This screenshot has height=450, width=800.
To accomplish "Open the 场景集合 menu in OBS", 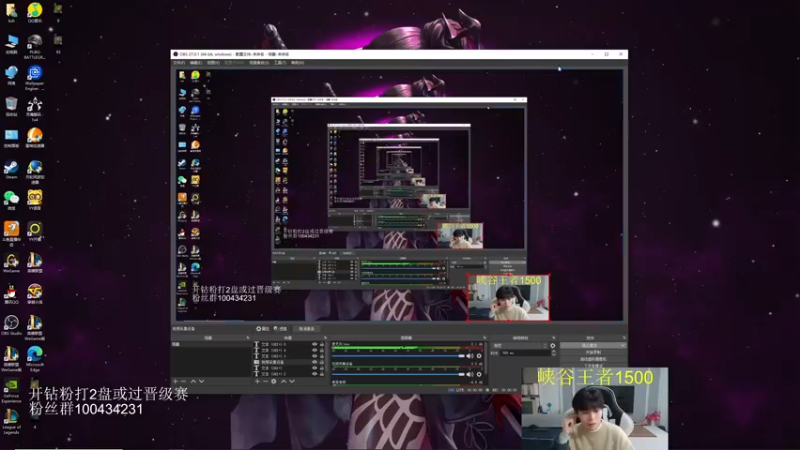I will click(259, 63).
